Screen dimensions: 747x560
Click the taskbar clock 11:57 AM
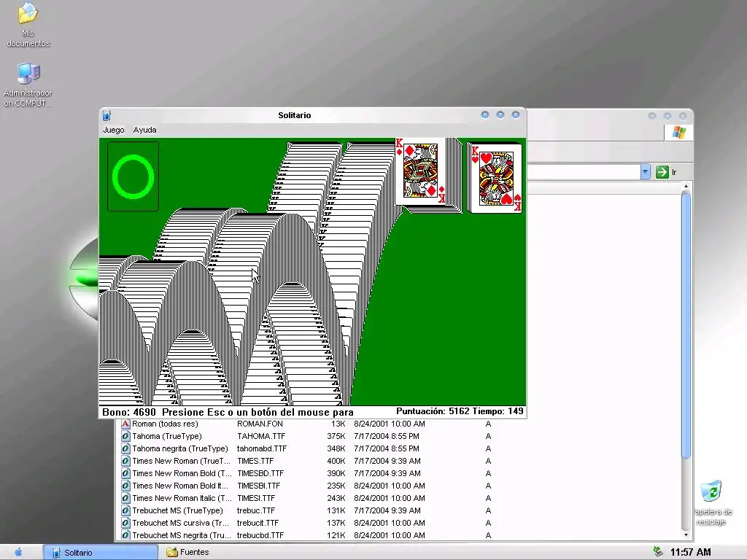(690, 553)
